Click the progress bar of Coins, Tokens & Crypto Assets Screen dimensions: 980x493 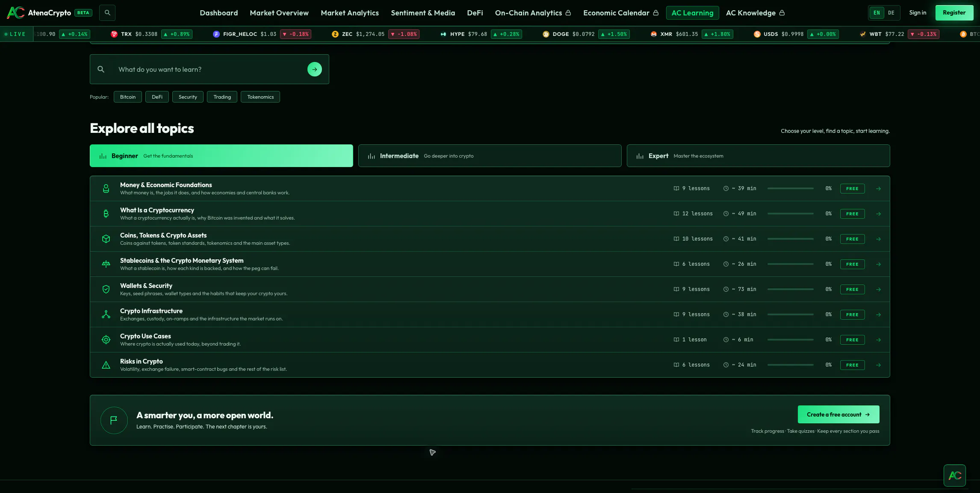[x=791, y=239]
